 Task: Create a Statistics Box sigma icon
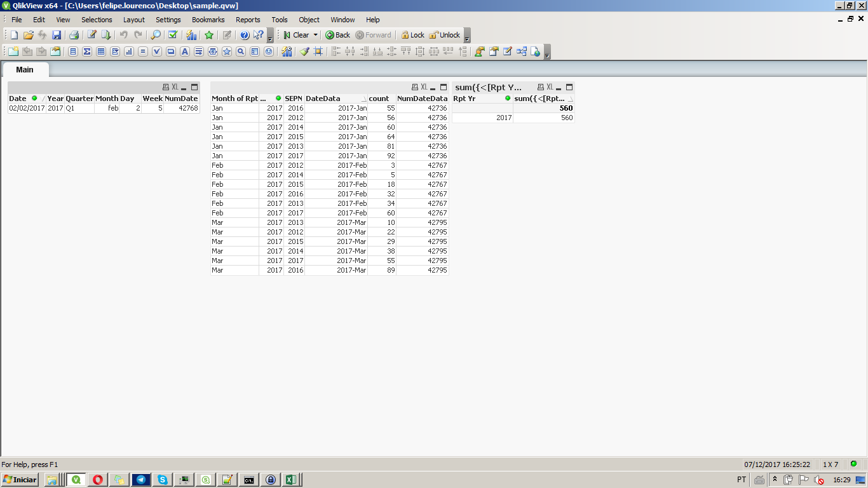tap(87, 51)
